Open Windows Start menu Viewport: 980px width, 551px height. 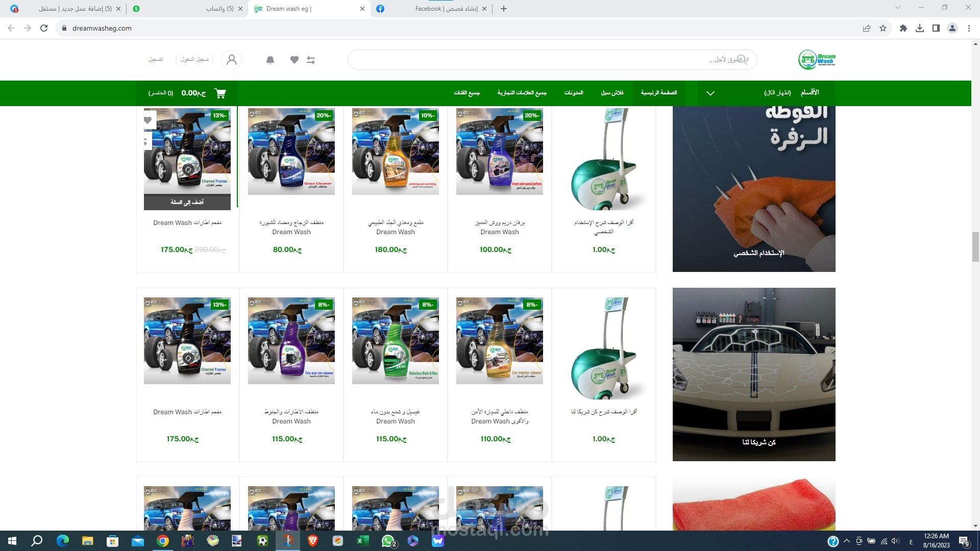coord(12,541)
